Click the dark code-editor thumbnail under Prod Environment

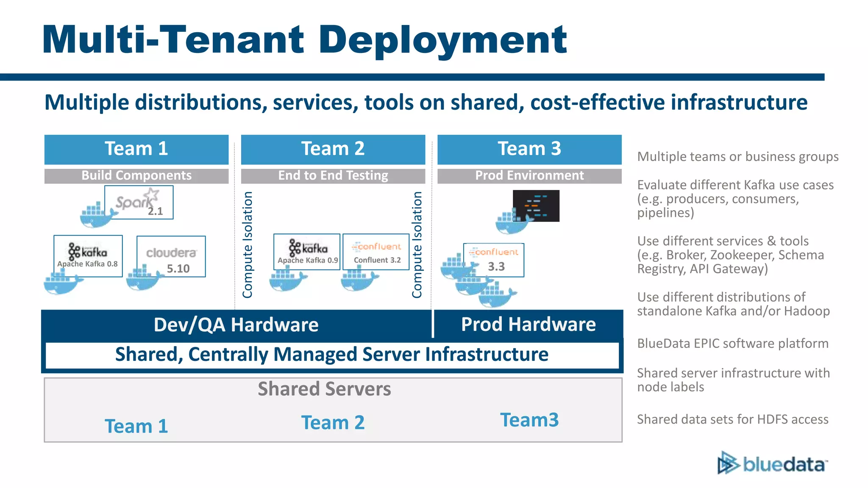tap(536, 206)
